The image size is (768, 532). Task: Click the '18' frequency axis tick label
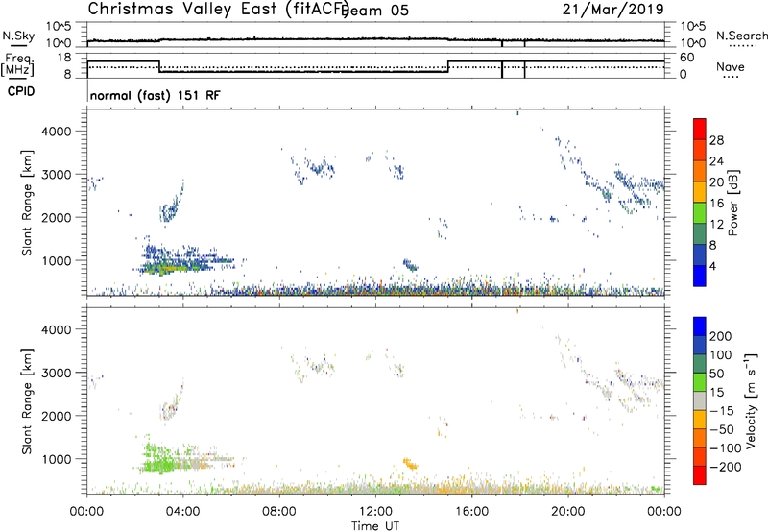[64, 58]
